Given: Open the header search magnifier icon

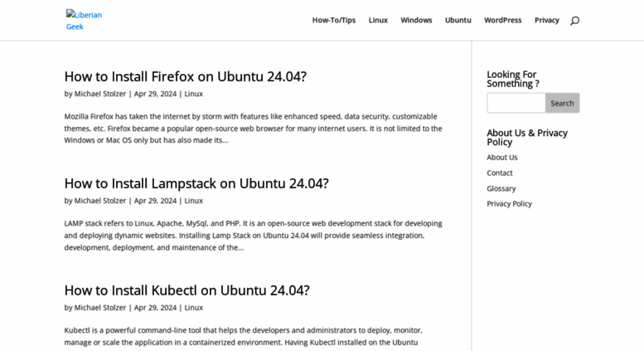Looking at the screenshot, I should point(574,21).
